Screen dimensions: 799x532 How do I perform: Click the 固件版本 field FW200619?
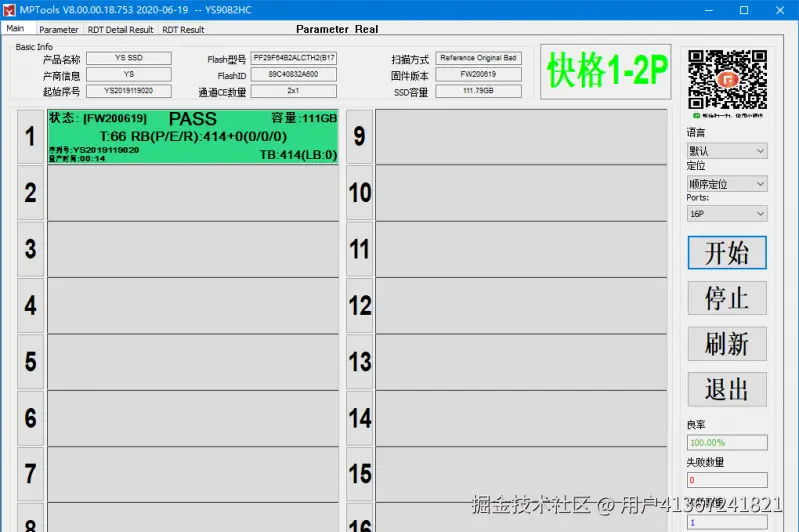478,74
